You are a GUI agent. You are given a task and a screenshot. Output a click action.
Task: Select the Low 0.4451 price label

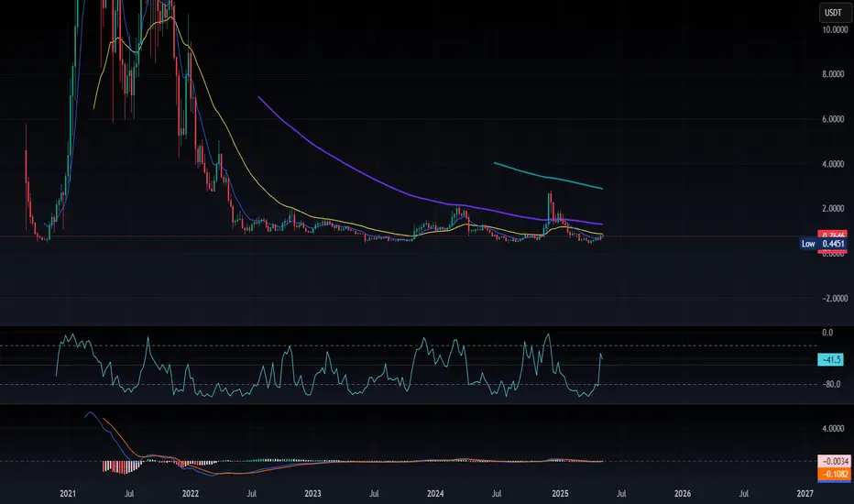tap(824, 244)
